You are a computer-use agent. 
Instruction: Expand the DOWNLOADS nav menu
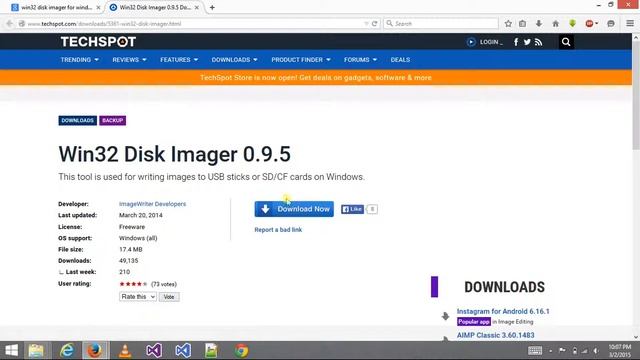234,60
